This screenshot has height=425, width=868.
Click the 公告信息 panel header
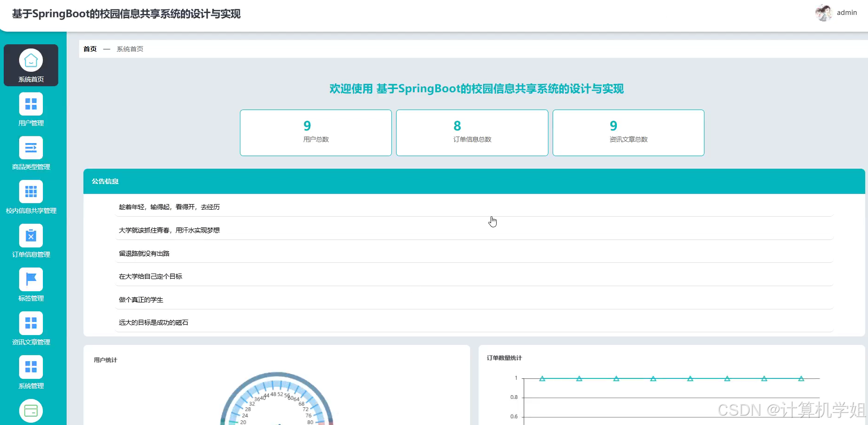pyautogui.click(x=474, y=181)
